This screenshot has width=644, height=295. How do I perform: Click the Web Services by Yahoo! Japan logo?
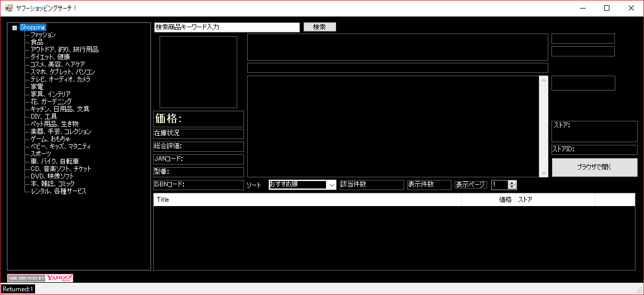[40, 278]
